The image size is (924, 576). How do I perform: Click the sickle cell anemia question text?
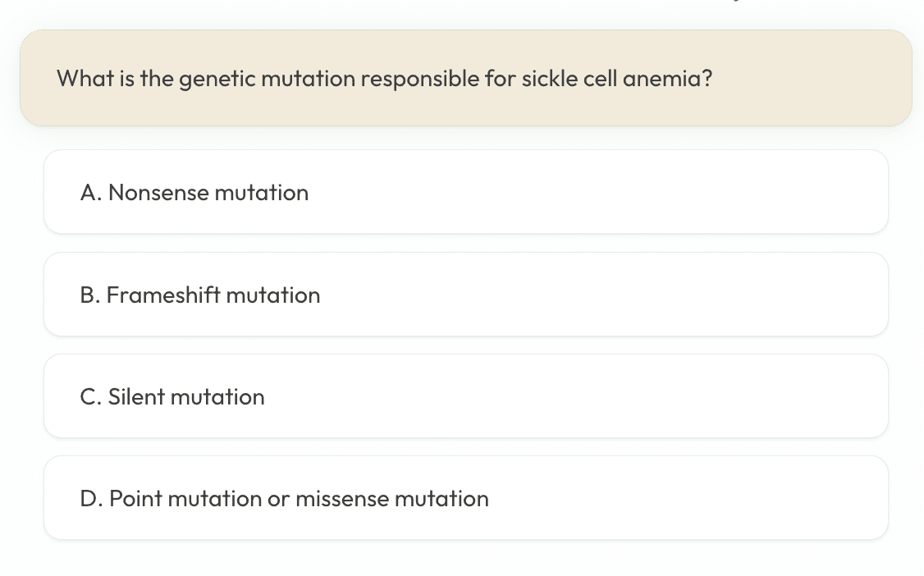tap(384, 79)
